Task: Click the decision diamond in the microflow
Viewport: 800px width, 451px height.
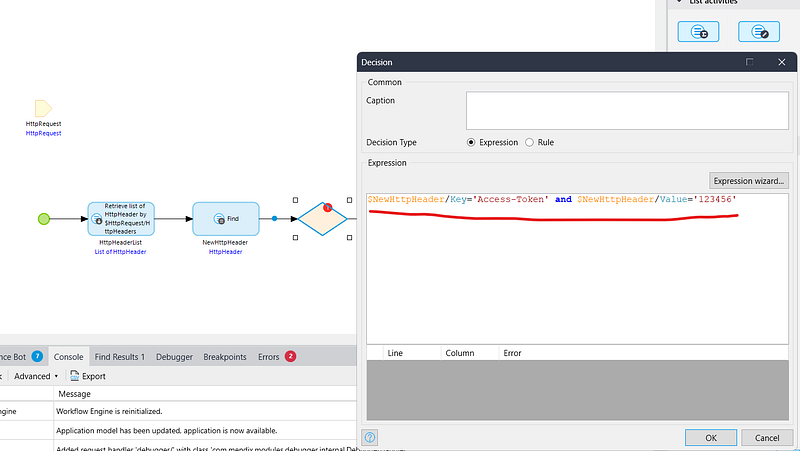Action: (x=322, y=217)
